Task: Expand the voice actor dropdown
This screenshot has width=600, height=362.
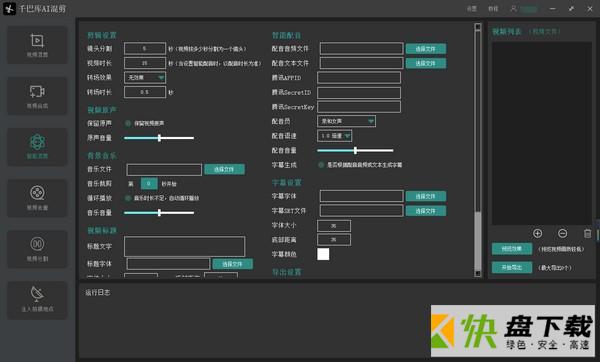Action: click(x=346, y=121)
